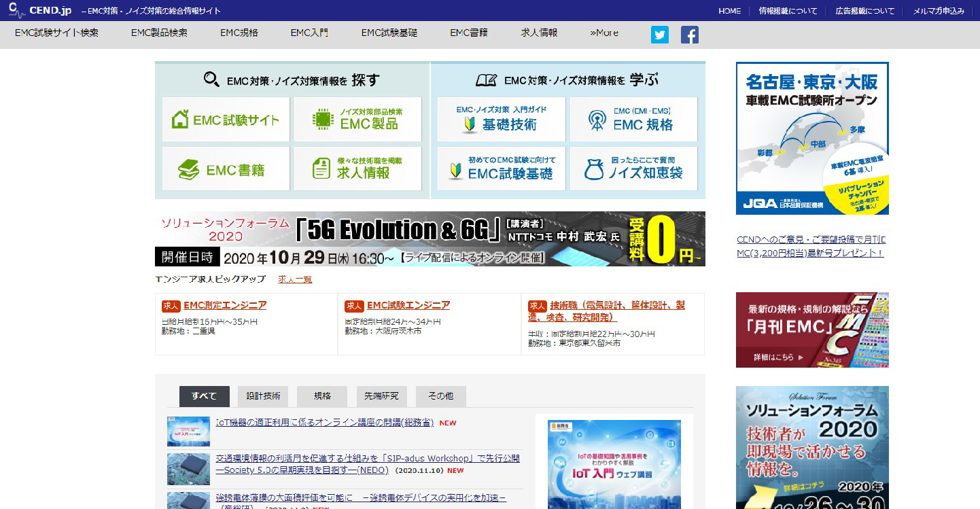The width and height of the screenshot is (980, 509).
Task: Switch to the 先端研究 tab
Action: click(x=381, y=396)
